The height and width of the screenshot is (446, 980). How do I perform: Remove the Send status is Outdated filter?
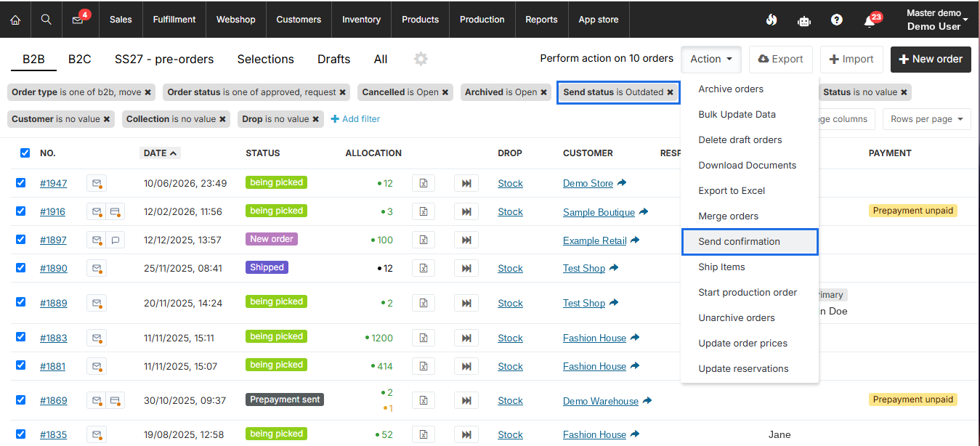pyautogui.click(x=670, y=92)
